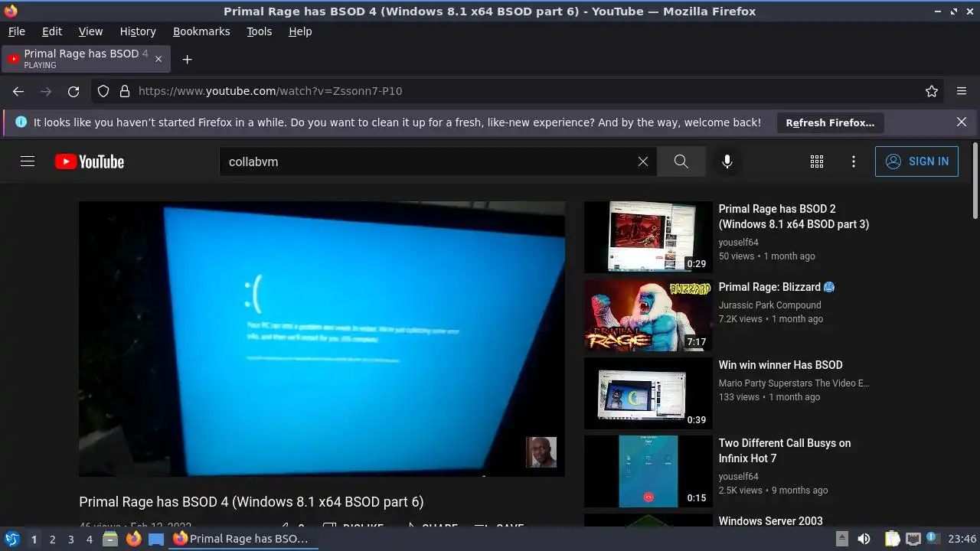Search with your voice microphone icon
The height and width of the screenshot is (551, 980).
(x=727, y=161)
